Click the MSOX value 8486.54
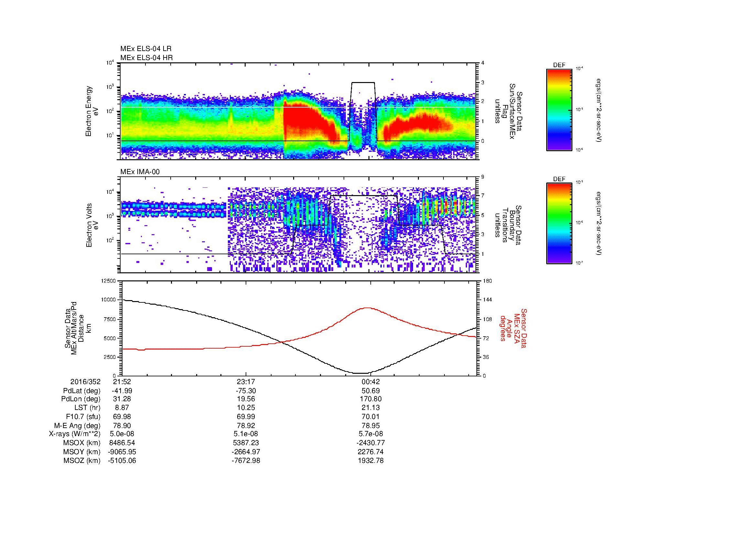Image resolution: width=756 pixels, height=534 pixels. [x=122, y=443]
